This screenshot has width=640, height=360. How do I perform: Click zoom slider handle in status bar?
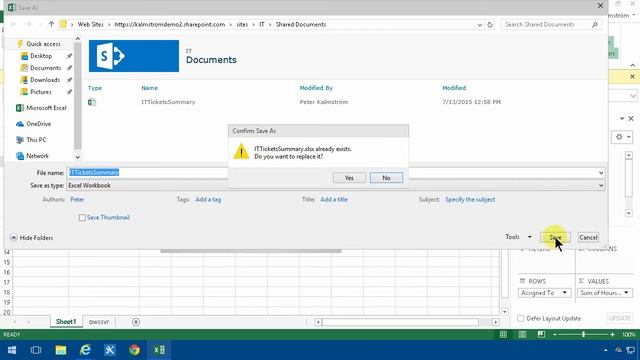point(583,334)
